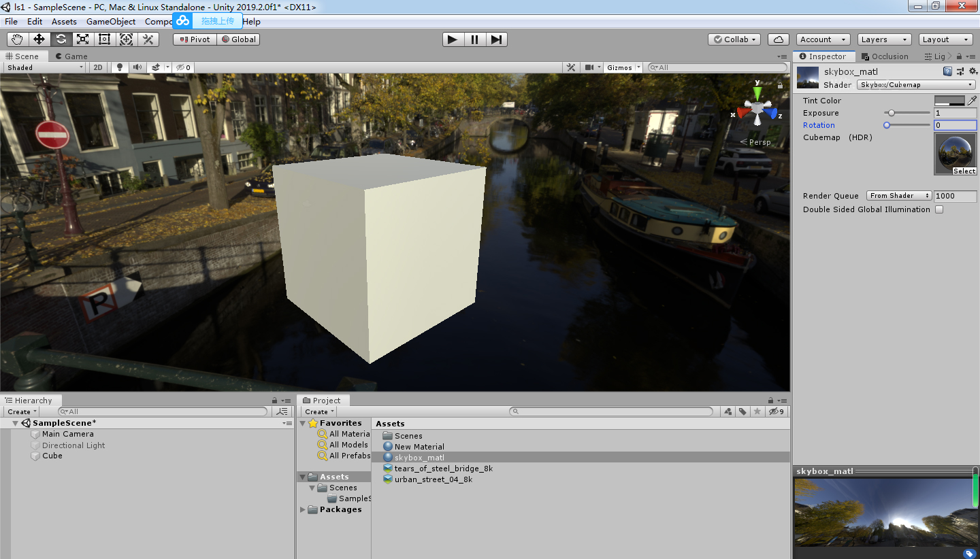Click the Pause button
Image resolution: width=980 pixels, height=559 pixels.
tap(474, 39)
